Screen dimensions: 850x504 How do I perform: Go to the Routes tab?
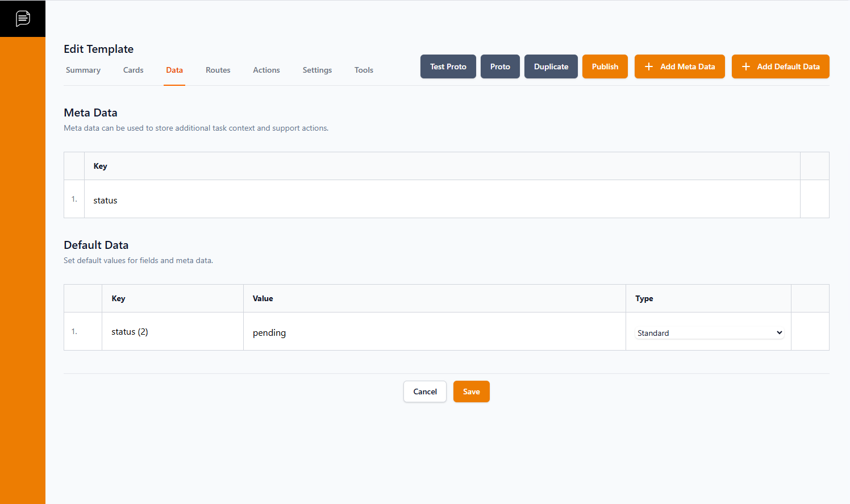point(218,70)
